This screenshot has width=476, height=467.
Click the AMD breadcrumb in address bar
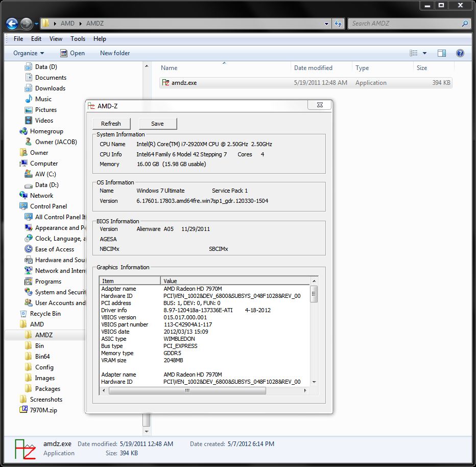[x=67, y=24]
